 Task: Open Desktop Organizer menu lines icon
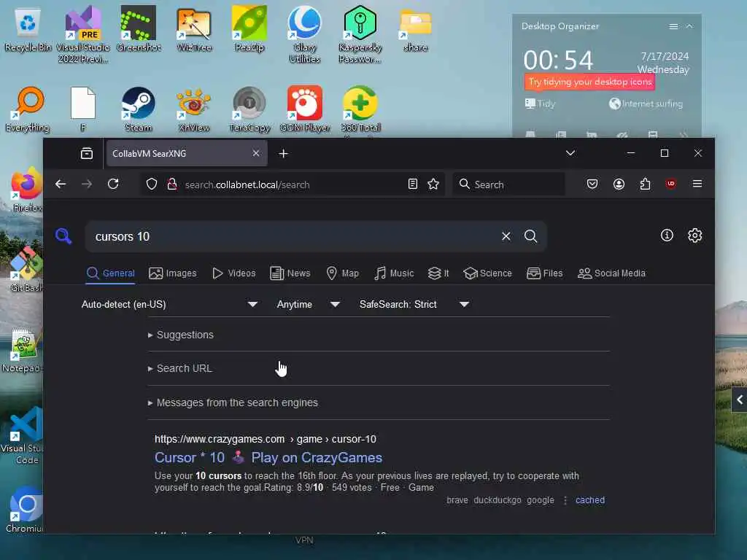pyautogui.click(x=673, y=27)
